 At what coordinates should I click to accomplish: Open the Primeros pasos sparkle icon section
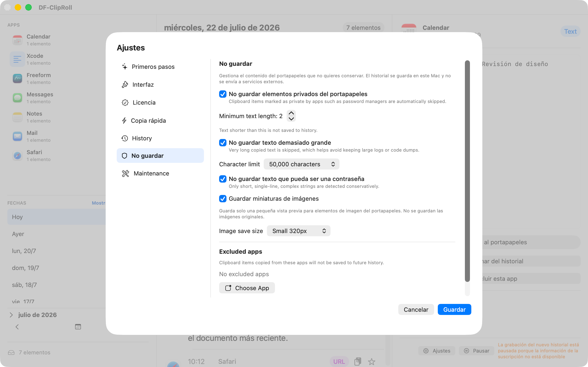125,67
